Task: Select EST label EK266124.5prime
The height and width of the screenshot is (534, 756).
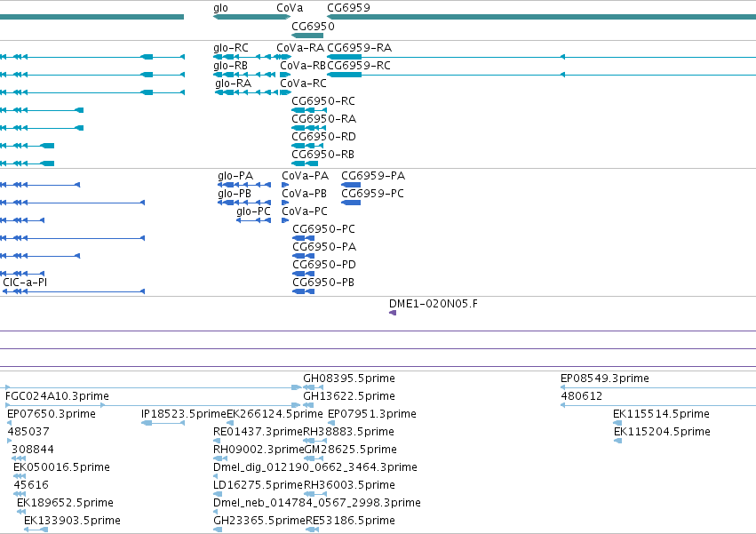Action: point(275,414)
